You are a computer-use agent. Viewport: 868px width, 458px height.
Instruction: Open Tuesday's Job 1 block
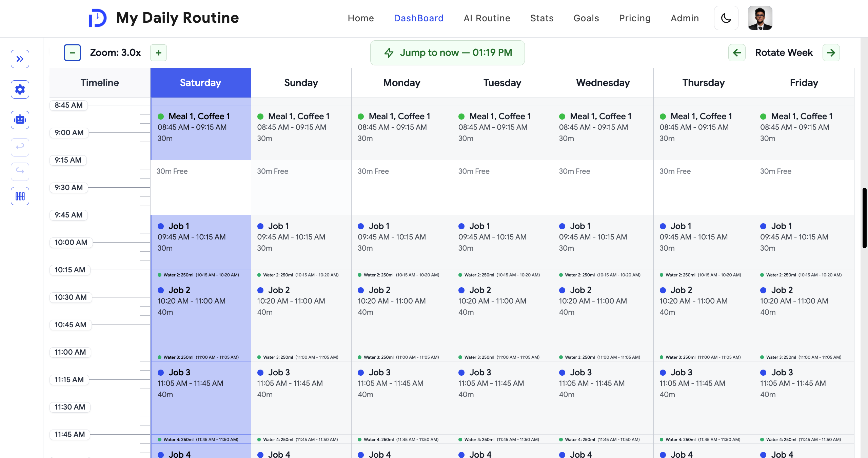(502, 242)
